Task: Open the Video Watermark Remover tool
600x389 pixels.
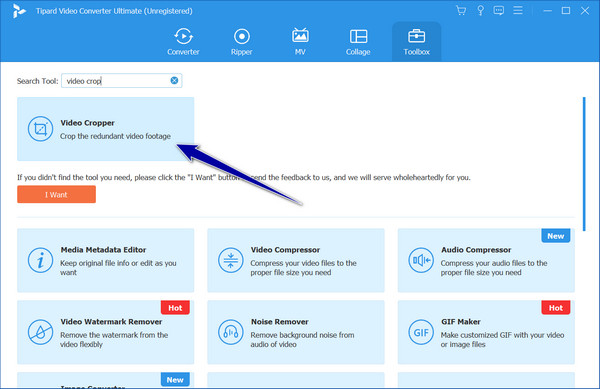Action: click(x=106, y=332)
